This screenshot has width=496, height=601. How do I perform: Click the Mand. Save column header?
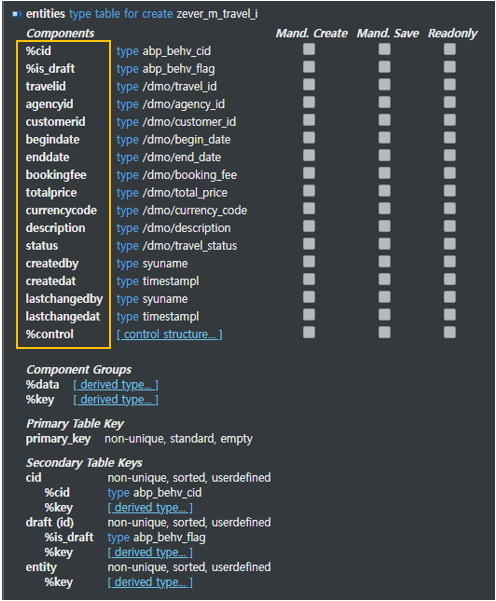click(x=388, y=33)
